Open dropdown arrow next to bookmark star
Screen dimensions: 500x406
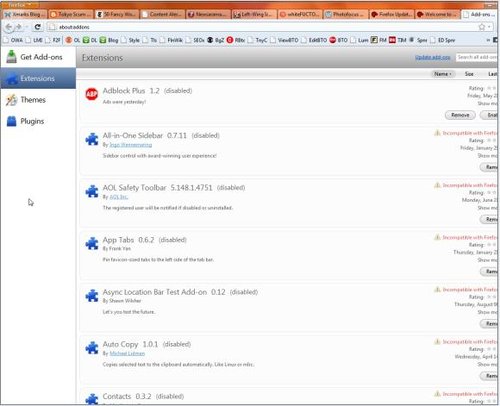pos(489,27)
